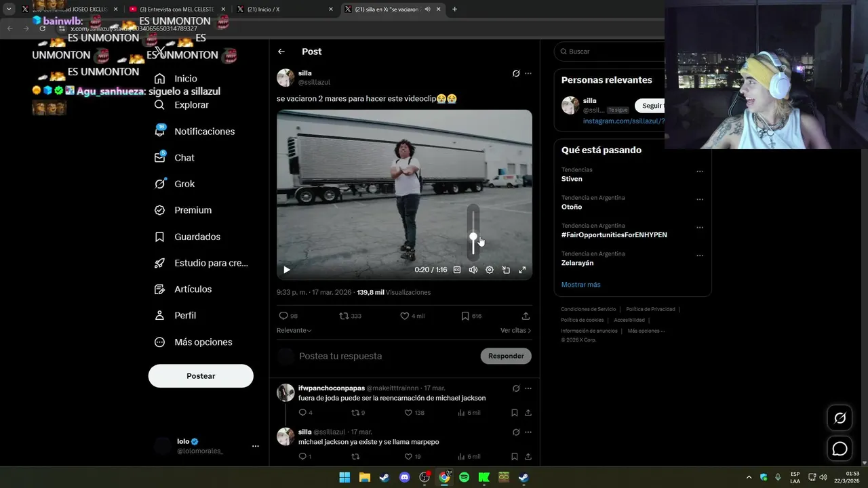Click Seguir button for silla
The height and width of the screenshot is (488, 868).
pos(650,106)
